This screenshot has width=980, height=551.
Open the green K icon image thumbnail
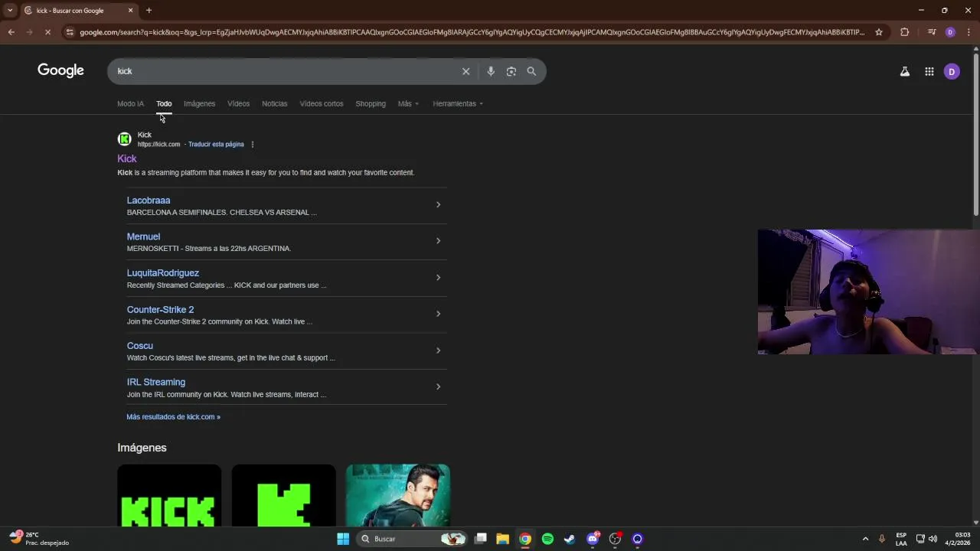click(283, 495)
